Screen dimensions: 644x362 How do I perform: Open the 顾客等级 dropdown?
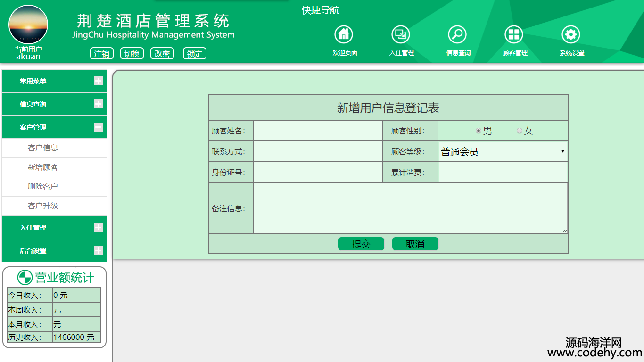[x=503, y=151]
